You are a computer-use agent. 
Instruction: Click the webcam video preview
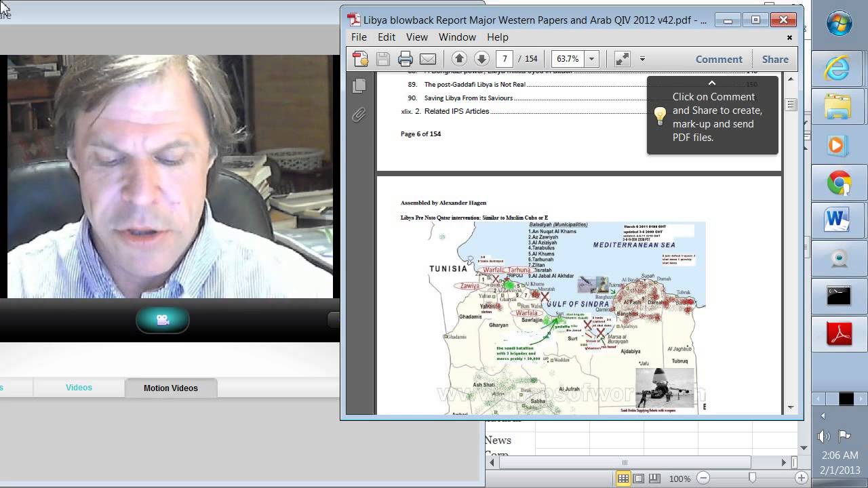(170, 177)
